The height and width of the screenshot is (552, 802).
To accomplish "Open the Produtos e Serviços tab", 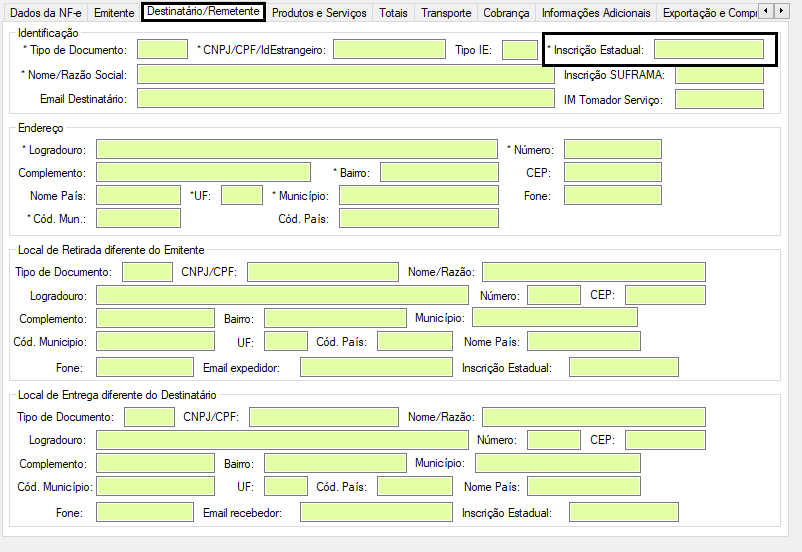I will pyautogui.click(x=319, y=12).
